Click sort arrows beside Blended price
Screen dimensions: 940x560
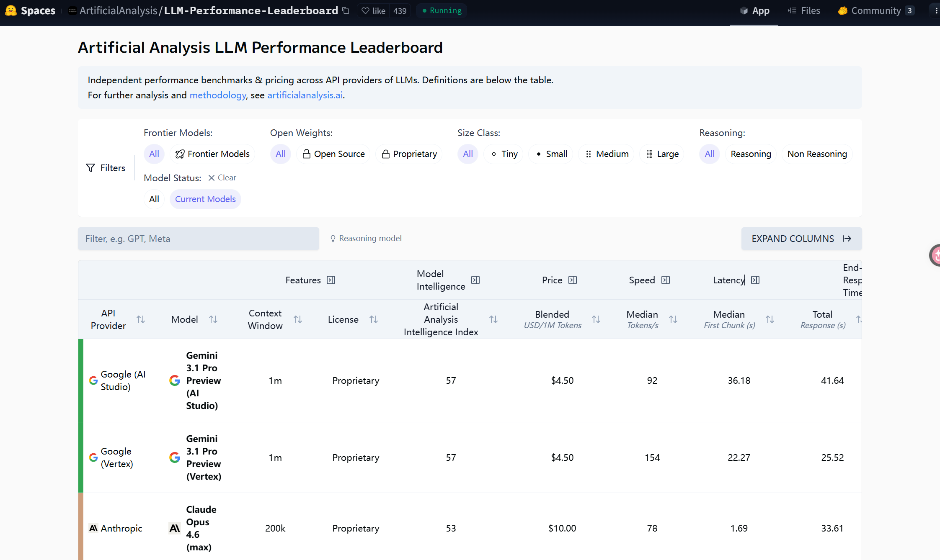596,319
